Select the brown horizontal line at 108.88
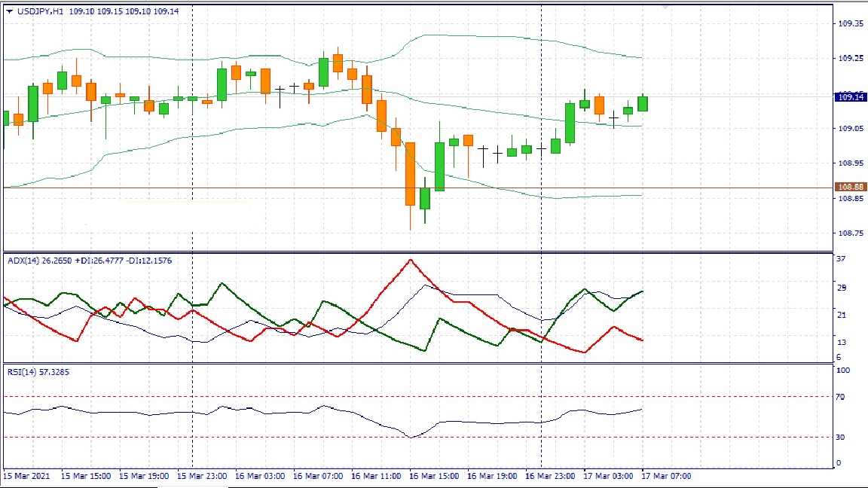This screenshot has width=868, height=488. coord(301,187)
